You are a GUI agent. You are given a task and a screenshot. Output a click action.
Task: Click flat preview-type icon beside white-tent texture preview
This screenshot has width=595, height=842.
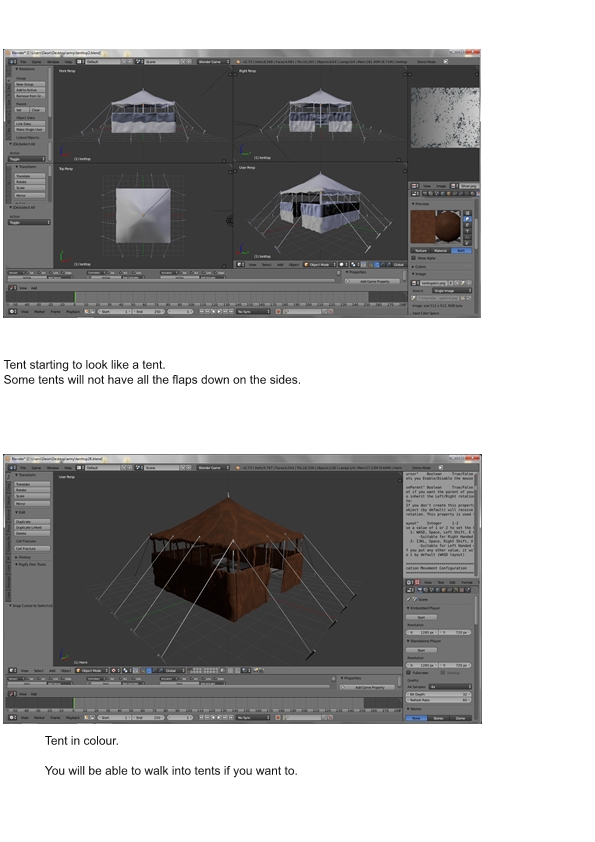point(467,213)
